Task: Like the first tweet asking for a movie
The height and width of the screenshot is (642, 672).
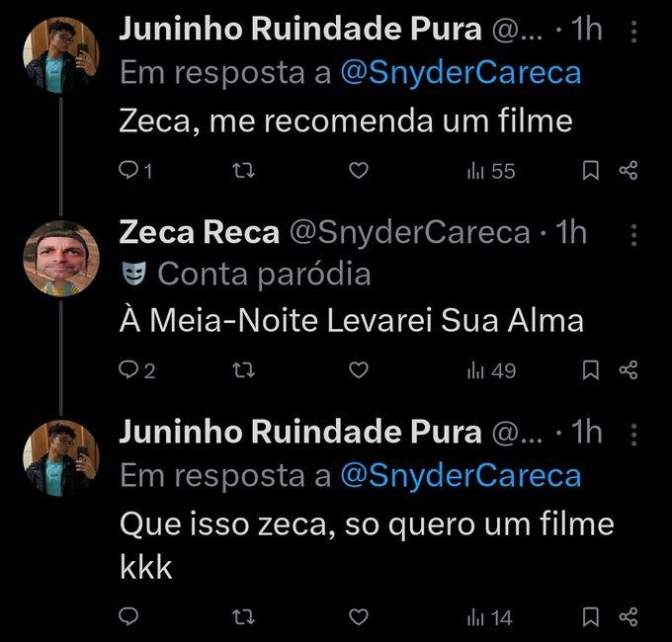Action: tap(360, 172)
